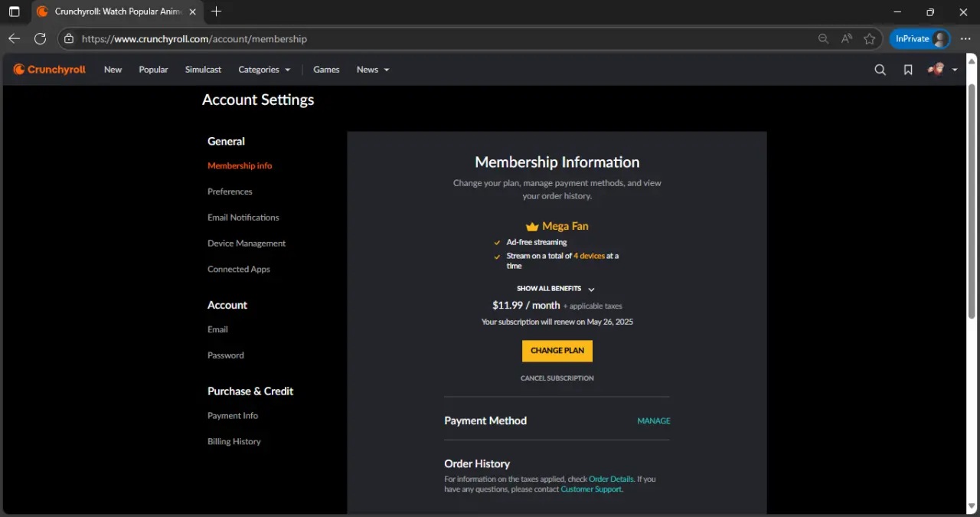Screen dimensions: 980x517
Task: Add page to favorites star icon
Action: tap(870, 38)
